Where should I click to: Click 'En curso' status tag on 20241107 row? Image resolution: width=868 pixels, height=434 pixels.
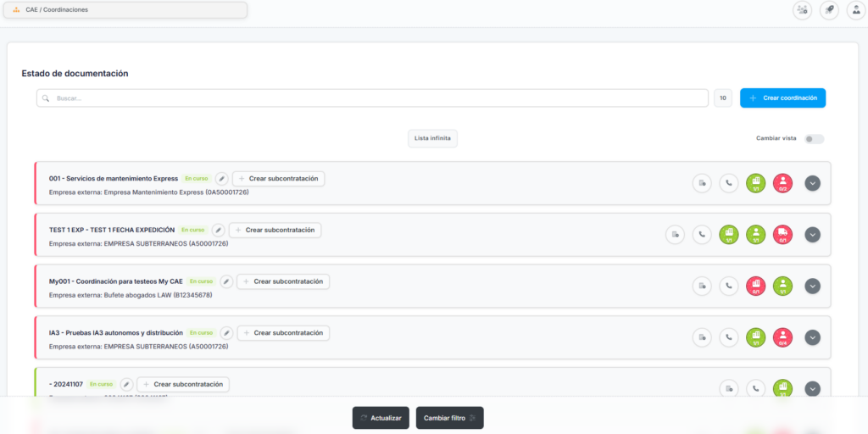(x=102, y=384)
